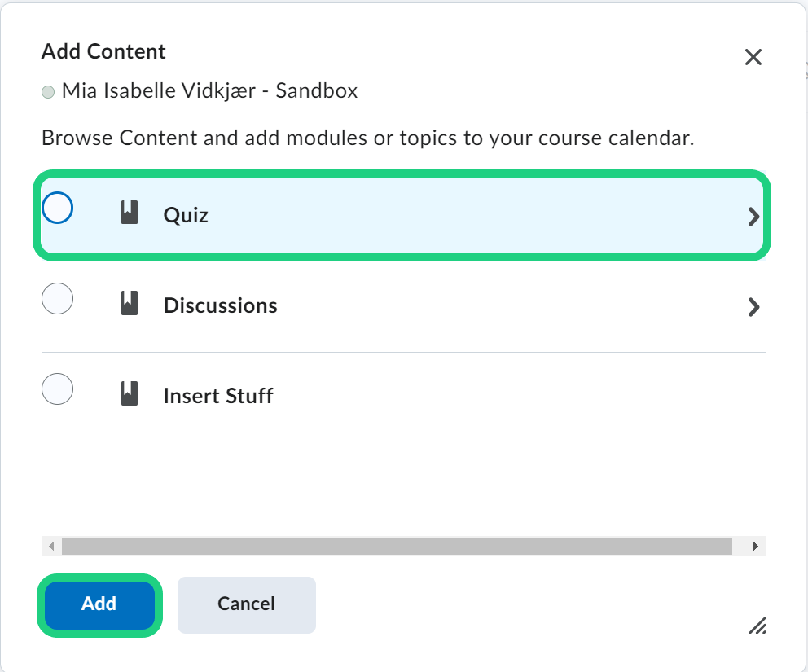The width and height of the screenshot is (808, 672).
Task: Click the scrollbar left arrow
Action: pos(51,546)
